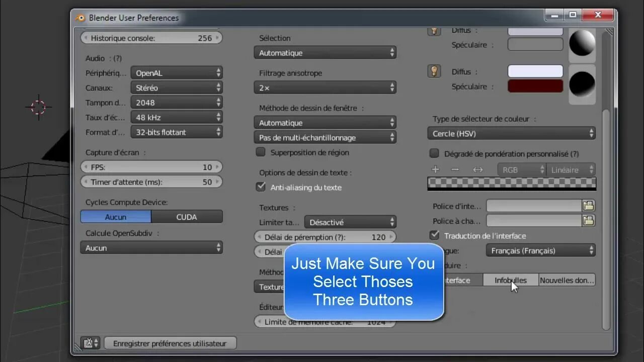The width and height of the screenshot is (644, 362).
Task: Open editor type selector at bottom left
Action: click(91, 343)
